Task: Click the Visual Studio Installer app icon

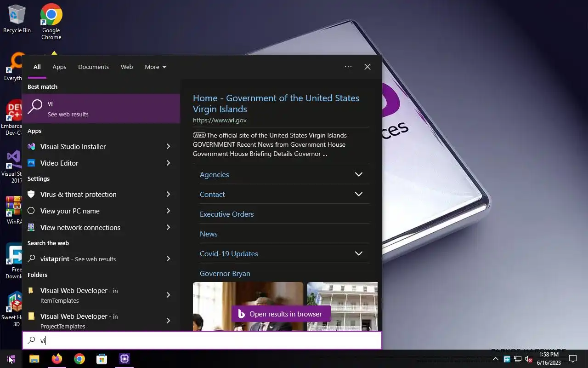Action: tap(31, 146)
